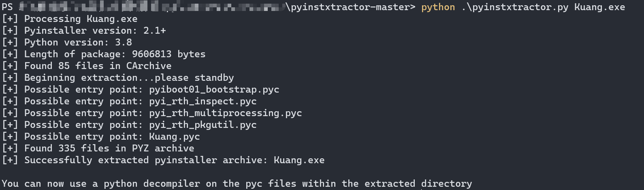This screenshot has width=644, height=190.
Task: Click the Successfully extracted pyinstaller archive message
Action: tap(174, 160)
